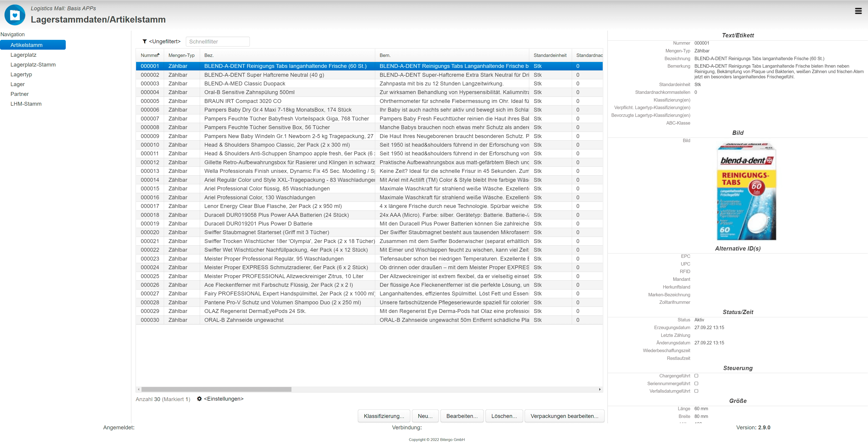Click the Neu... button
868x443 pixels.
click(x=425, y=416)
